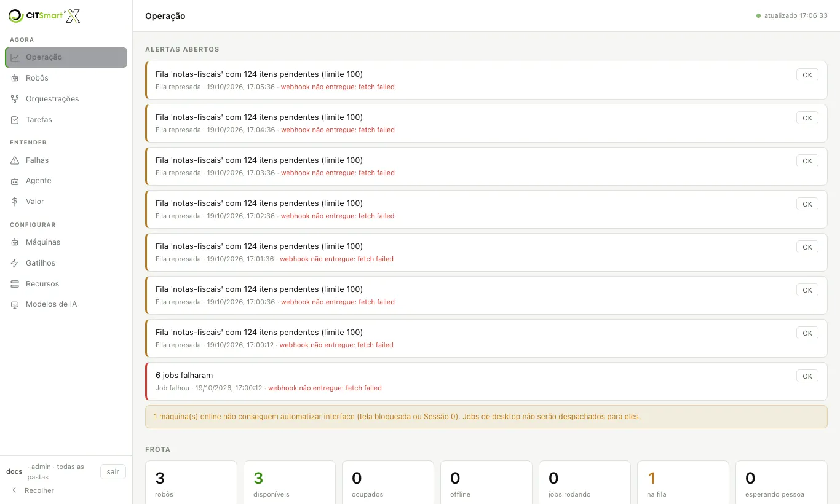Click the '3 disponíveis' fleet card
The image size is (840, 504).
coord(290,482)
